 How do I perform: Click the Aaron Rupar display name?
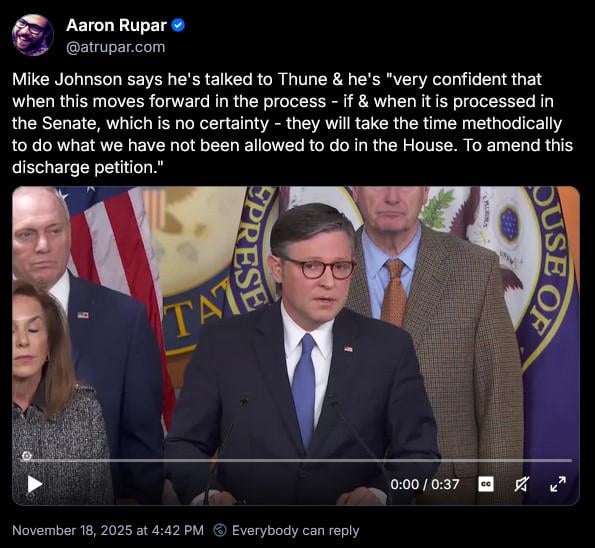tap(116, 25)
